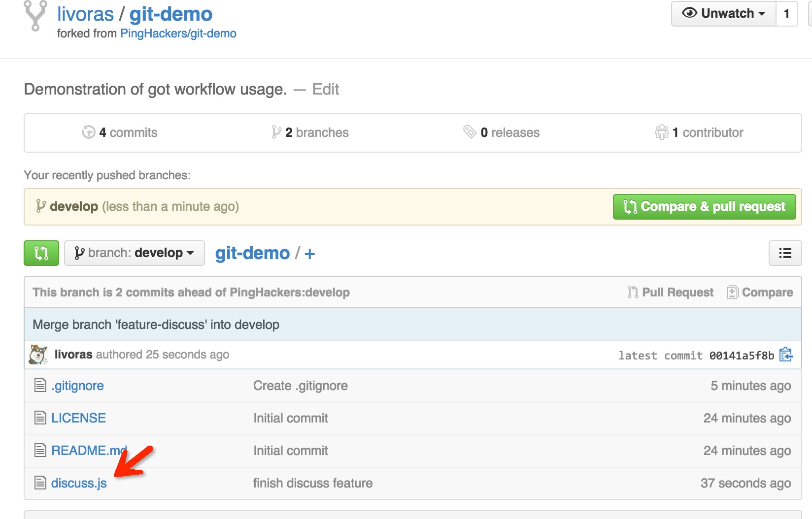Click the releases tag icon
The image size is (812, 519).
coord(470,131)
